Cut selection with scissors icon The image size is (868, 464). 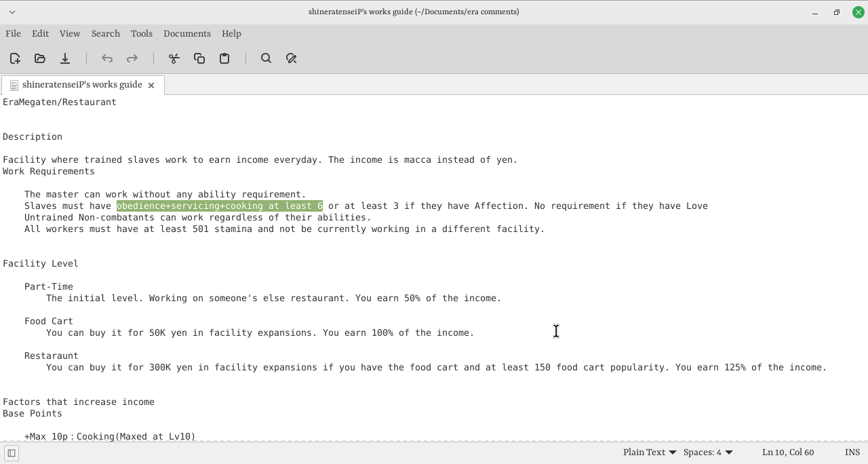point(174,58)
